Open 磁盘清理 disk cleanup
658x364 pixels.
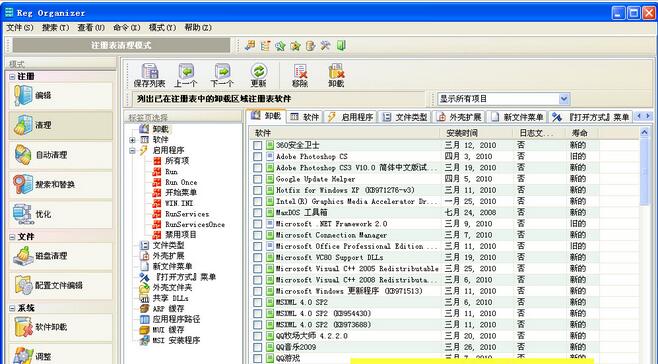(60, 255)
